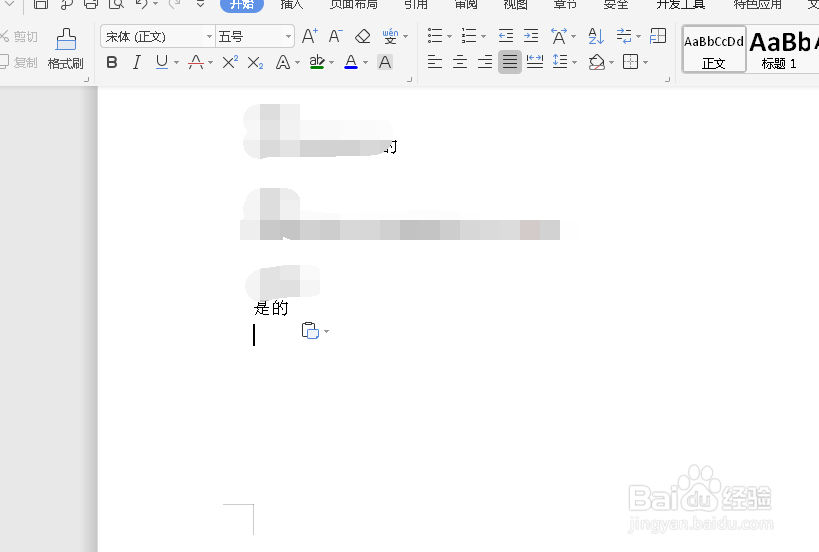The width and height of the screenshot is (819, 552).
Task: Align text right
Action: 485,63
